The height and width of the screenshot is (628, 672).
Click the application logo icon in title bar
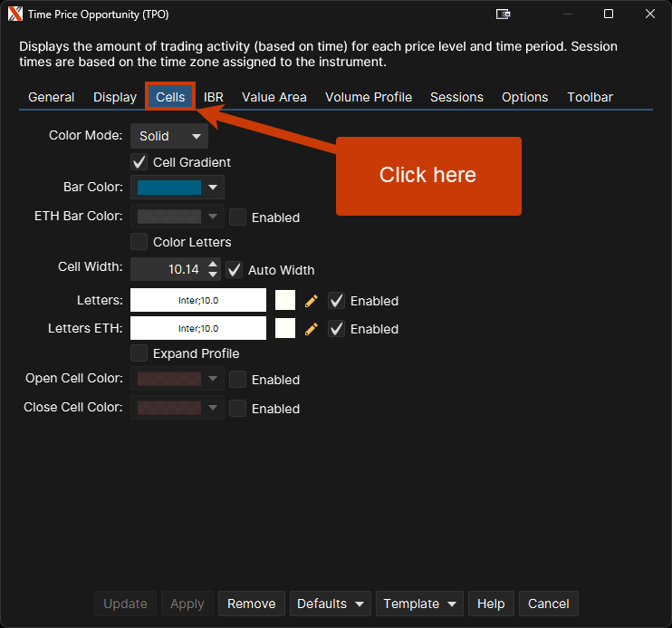(x=15, y=14)
